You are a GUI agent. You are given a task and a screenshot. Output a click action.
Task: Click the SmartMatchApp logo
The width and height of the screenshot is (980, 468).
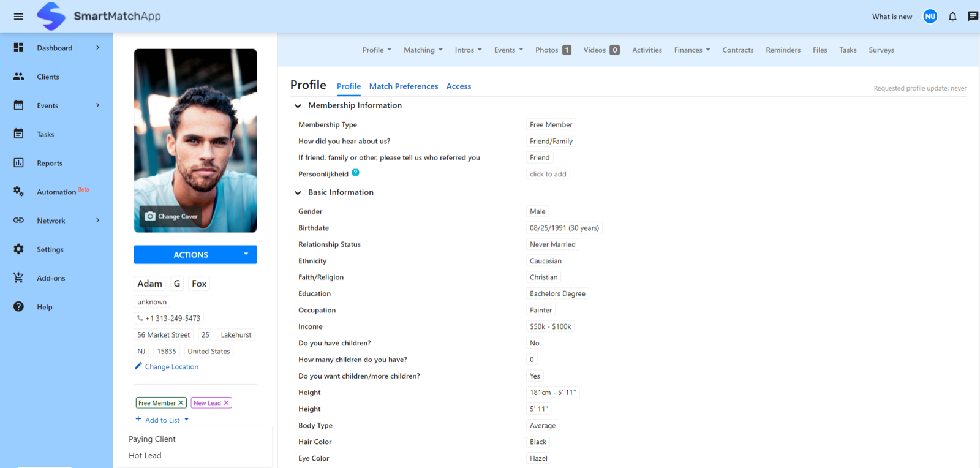(99, 16)
